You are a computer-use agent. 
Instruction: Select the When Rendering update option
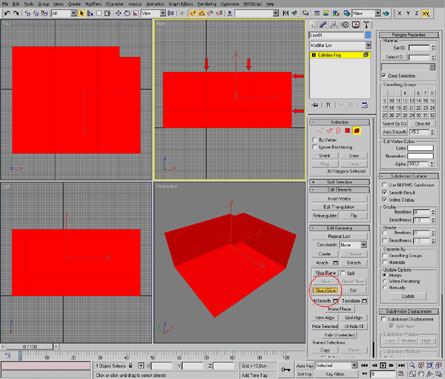(385, 281)
